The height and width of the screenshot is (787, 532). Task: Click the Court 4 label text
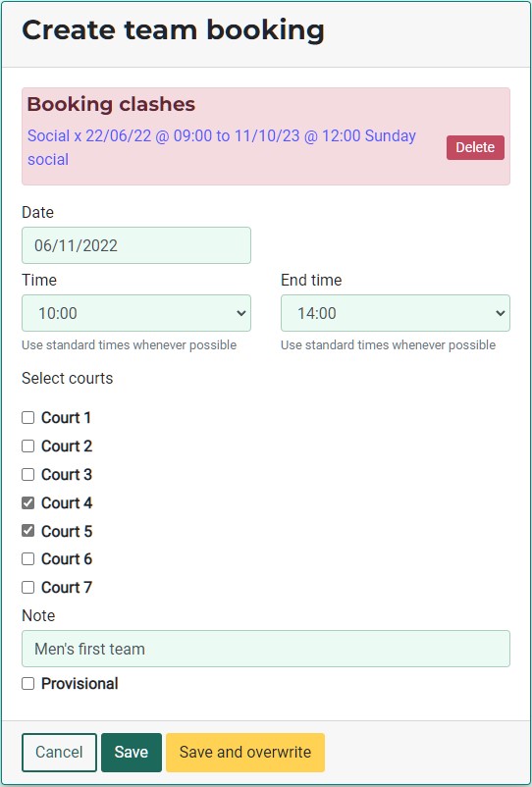pyautogui.click(x=67, y=503)
